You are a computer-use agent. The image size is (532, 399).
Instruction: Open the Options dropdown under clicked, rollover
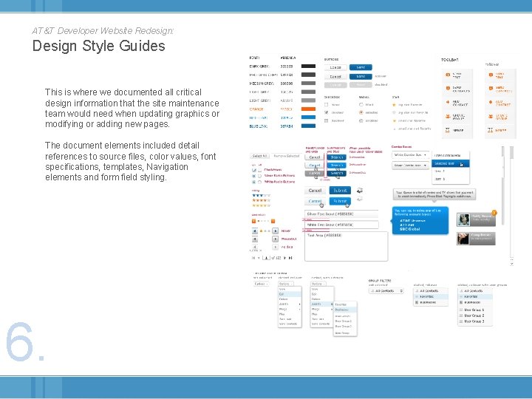pyautogui.click(x=286, y=284)
